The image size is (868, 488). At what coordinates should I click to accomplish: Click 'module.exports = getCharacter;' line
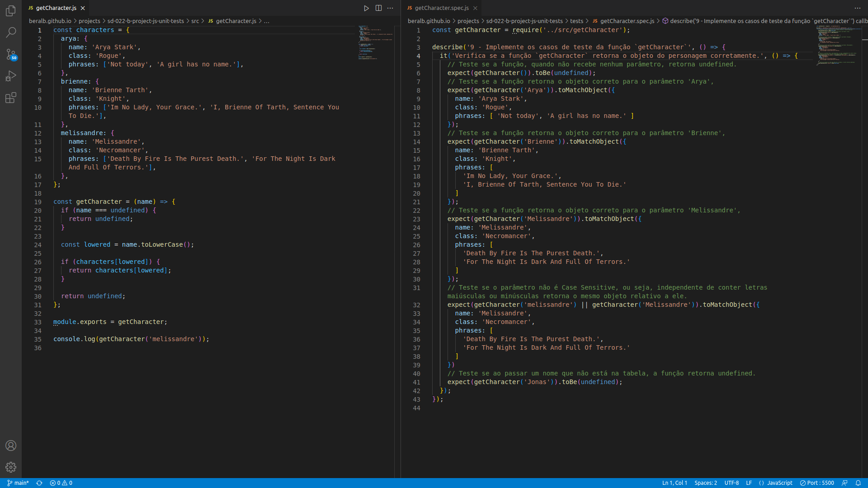pos(110,322)
